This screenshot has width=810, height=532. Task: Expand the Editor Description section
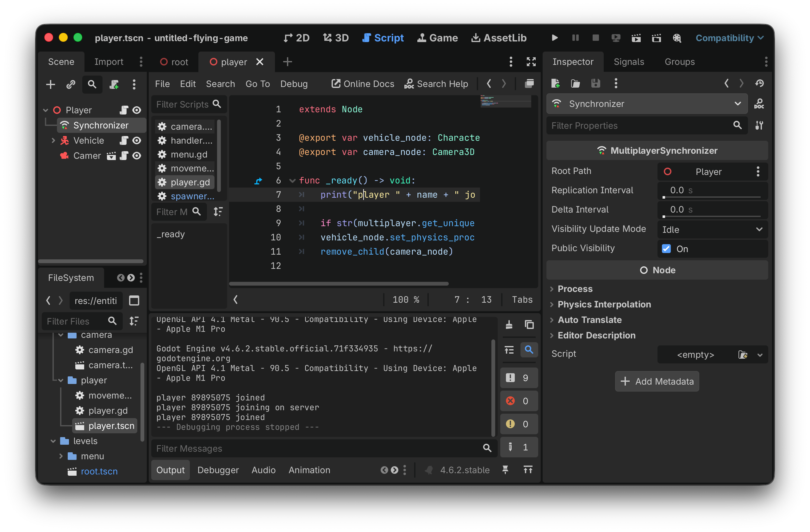tap(593, 335)
